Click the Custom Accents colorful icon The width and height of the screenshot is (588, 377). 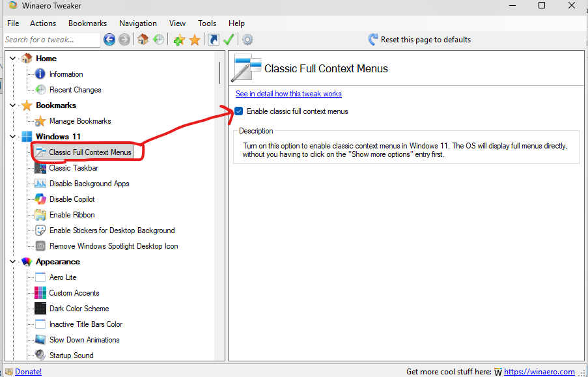coord(40,292)
